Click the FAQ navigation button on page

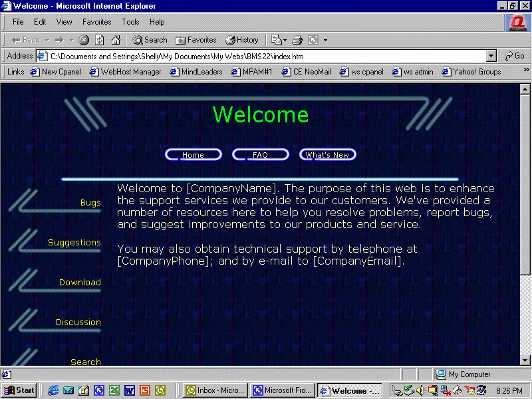click(260, 155)
